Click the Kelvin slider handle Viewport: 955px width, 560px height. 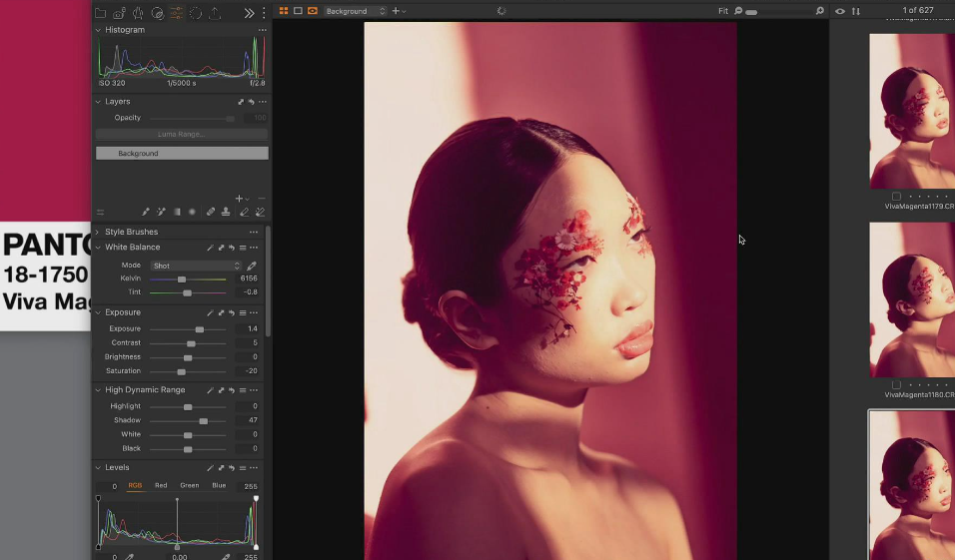182,280
